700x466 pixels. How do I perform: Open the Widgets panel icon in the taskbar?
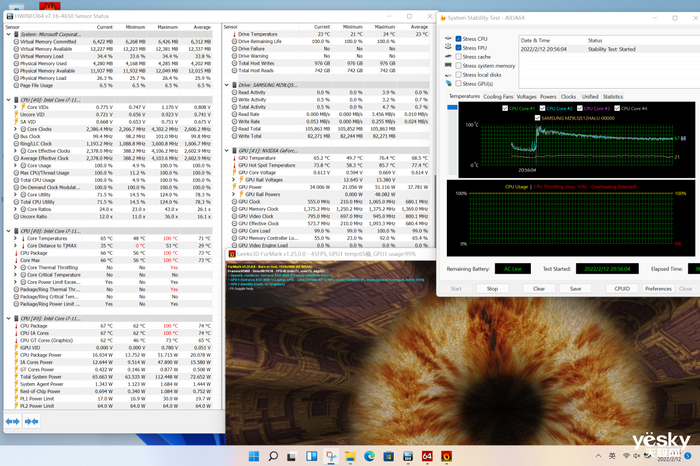[x=311, y=456]
